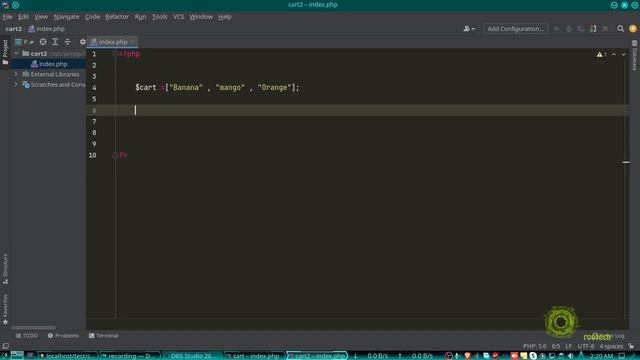Click the locate opened file target icon
Screen dimensions: 640x360
pos(43,42)
